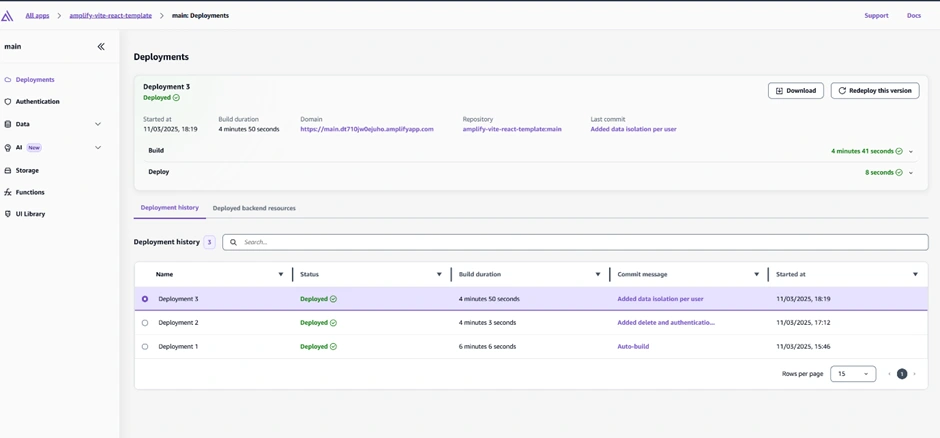The image size is (940, 438).
Task: Sort by the Status column arrow
Action: pos(439,274)
